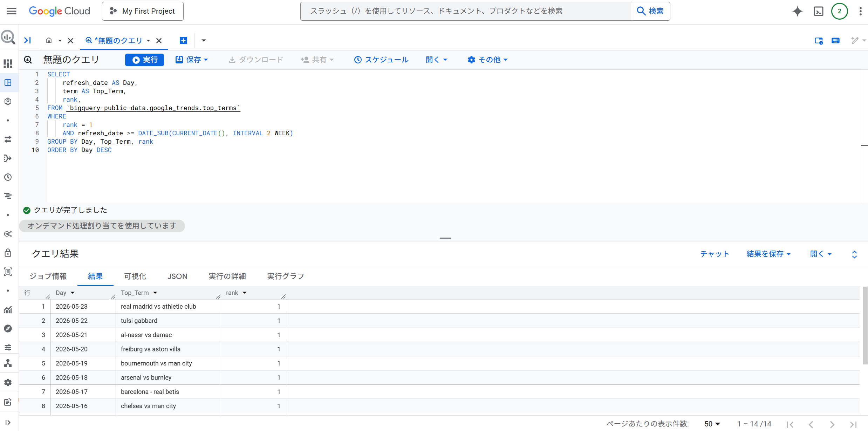Click the 検索 search button
868x431 pixels.
coord(650,11)
